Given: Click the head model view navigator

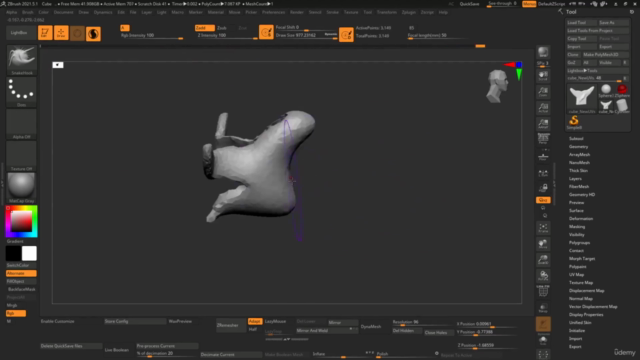Looking at the screenshot, I should [x=497, y=86].
